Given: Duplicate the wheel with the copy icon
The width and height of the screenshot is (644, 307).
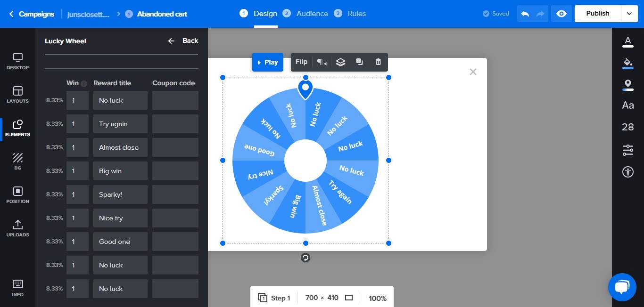Looking at the screenshot, I should pos(359,62).
